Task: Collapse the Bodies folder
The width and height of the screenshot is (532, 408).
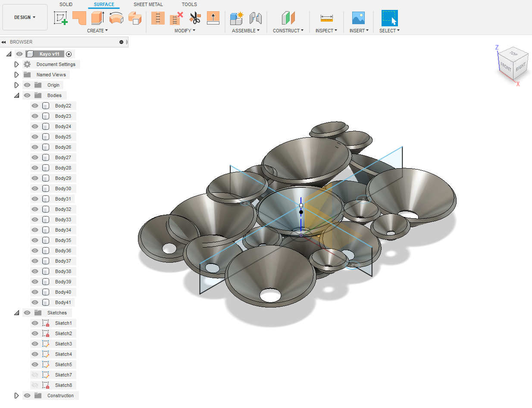Action: [x=17, y=95]
